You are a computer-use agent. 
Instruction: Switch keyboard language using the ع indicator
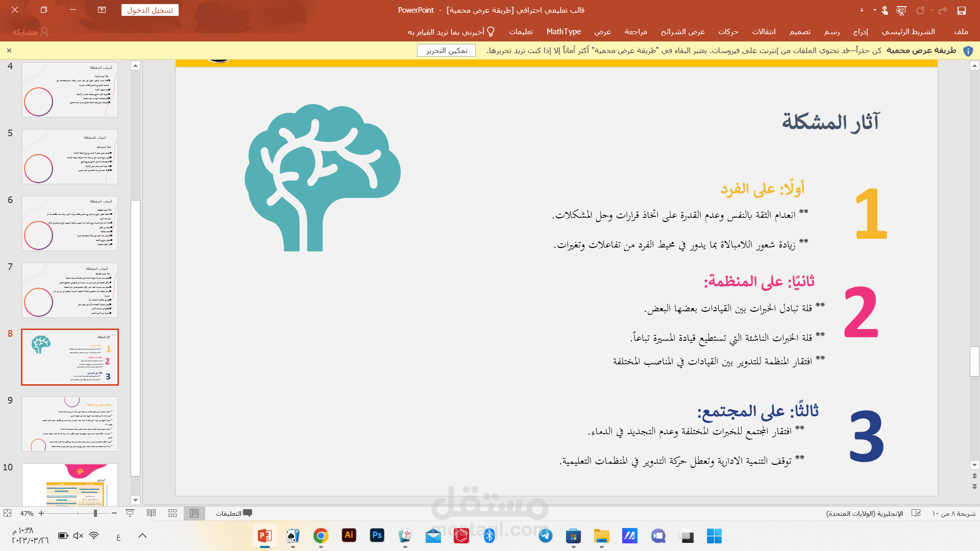(x=118, y=536)
